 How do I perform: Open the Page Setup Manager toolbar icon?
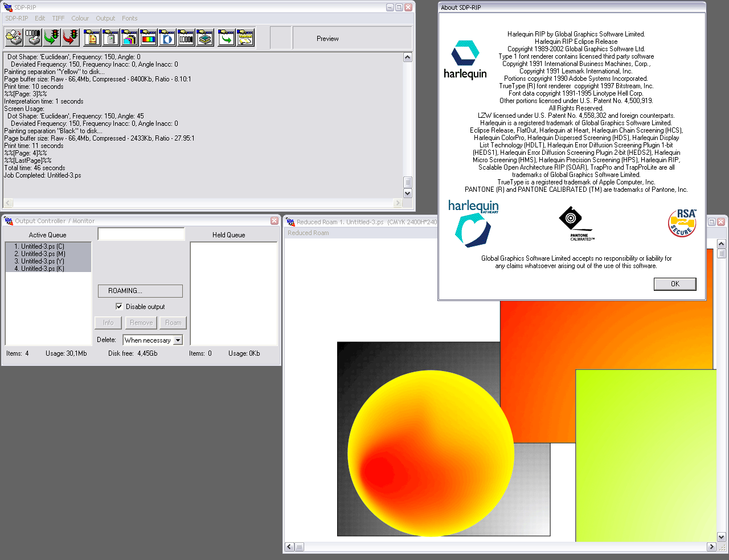pyautogui.click(x=92, y=38)
